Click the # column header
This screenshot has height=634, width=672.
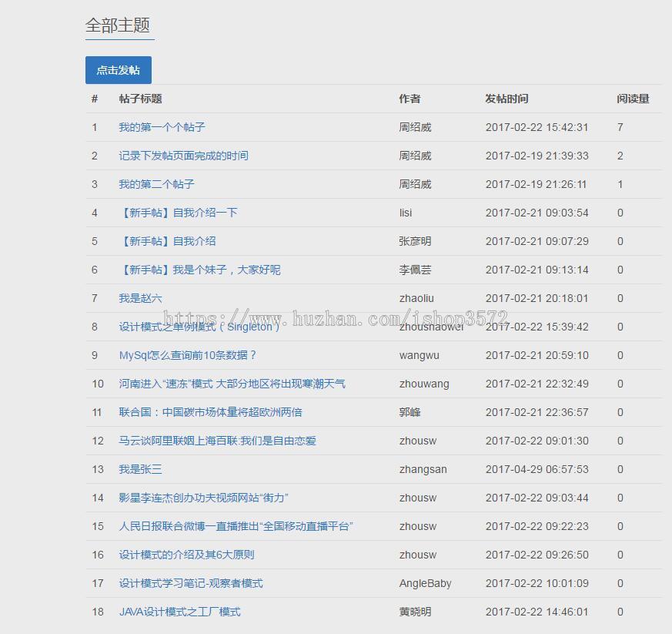(95, 99)
